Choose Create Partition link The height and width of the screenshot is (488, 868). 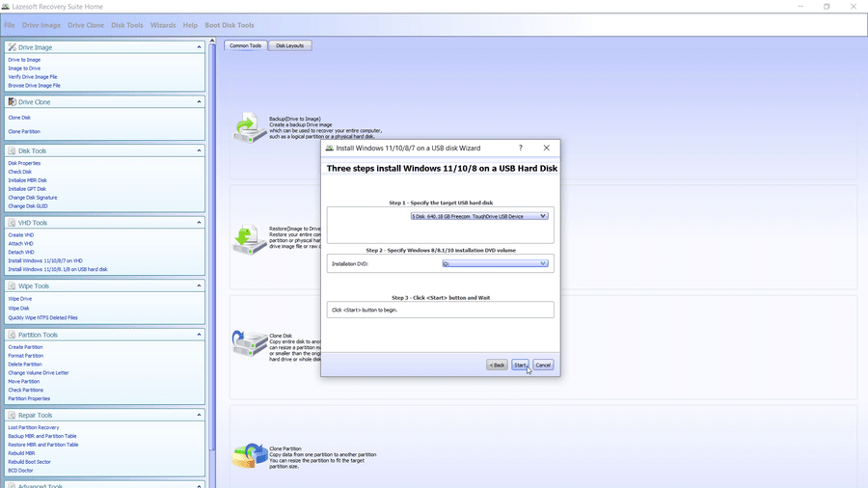coord(25,347)
